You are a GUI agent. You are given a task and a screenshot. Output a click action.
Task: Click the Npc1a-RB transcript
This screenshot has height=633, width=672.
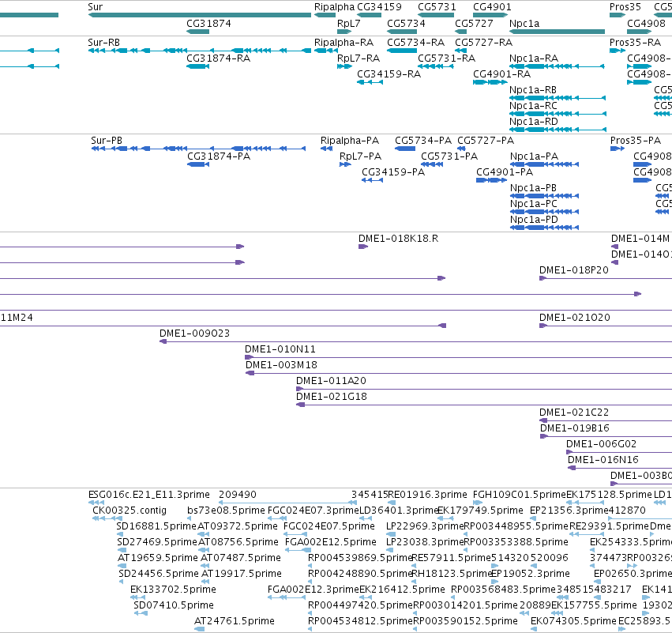point(557,98)
